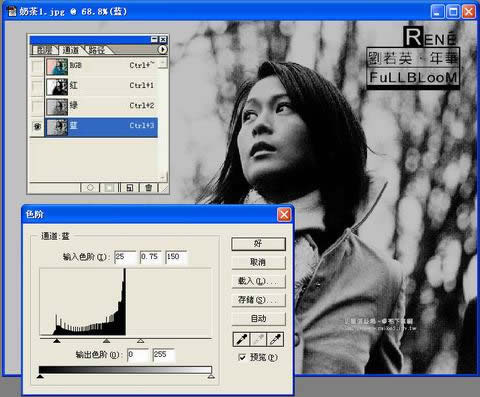Click load channel as selection icon

(90, 188)
